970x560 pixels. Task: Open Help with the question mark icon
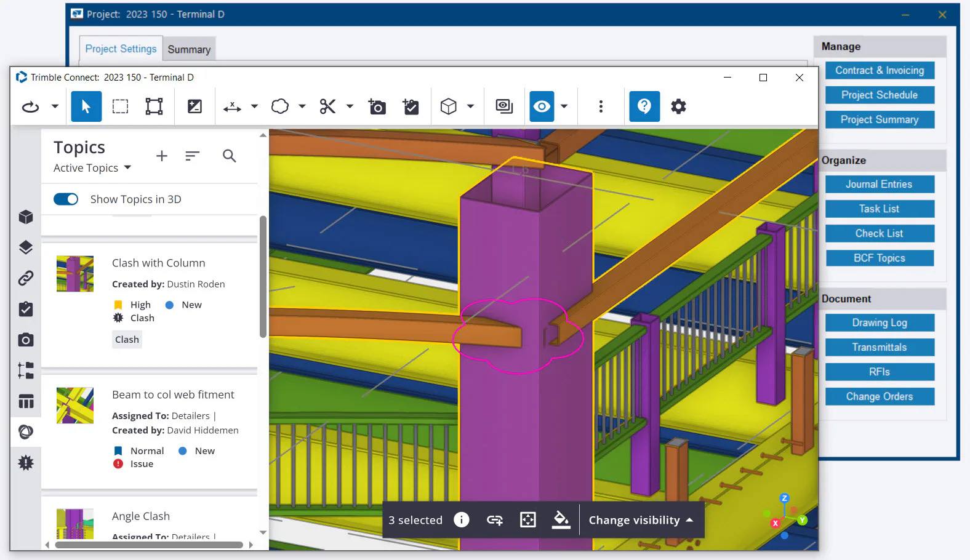tap(644, 106)
